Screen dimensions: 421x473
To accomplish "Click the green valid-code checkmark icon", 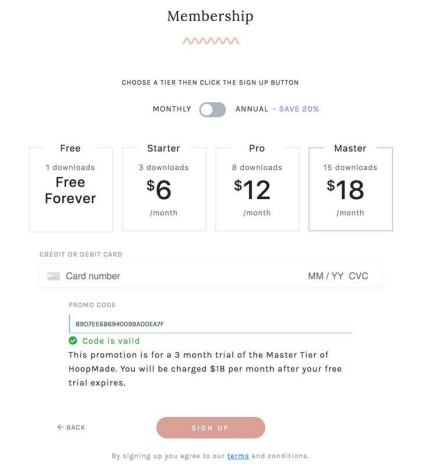I will [x=73, y=341].
